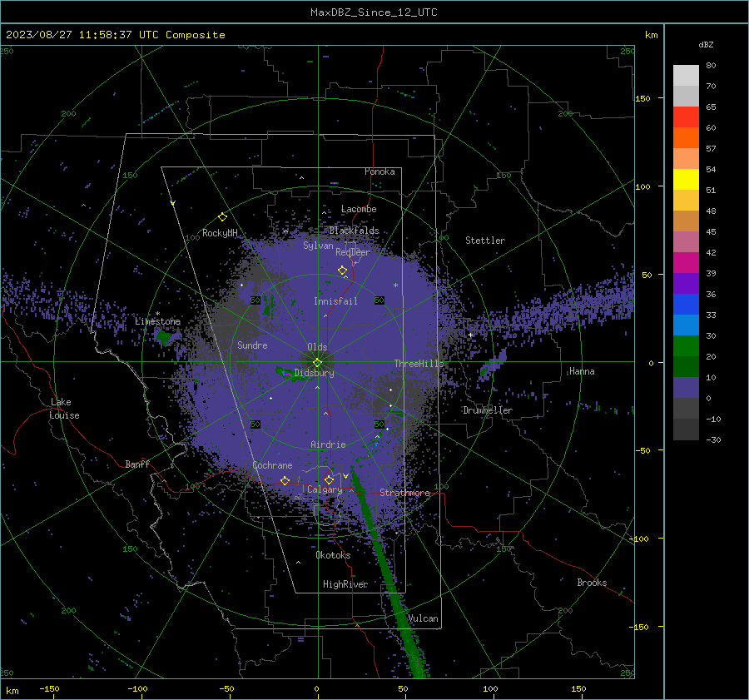Click the Cochrane city label

coord(272,465)
